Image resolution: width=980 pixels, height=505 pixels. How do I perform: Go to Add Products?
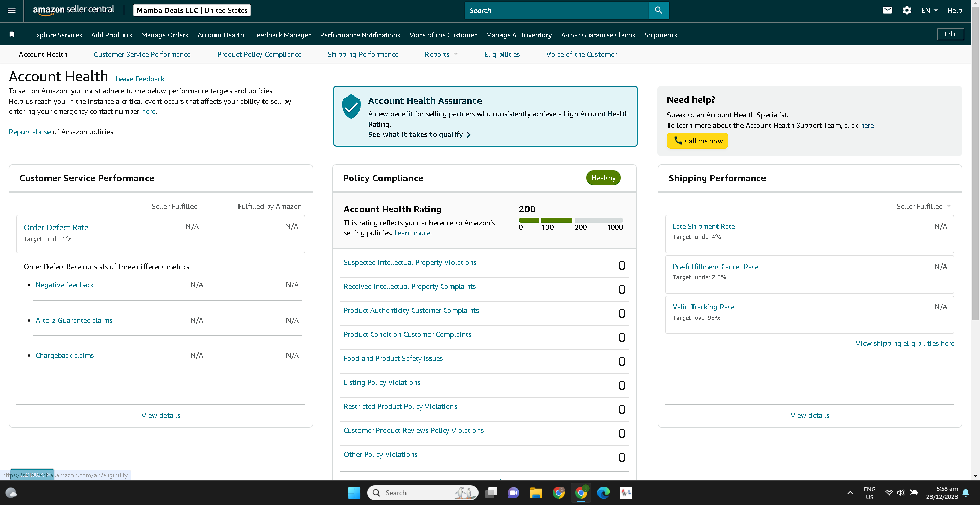coord(112,35)
